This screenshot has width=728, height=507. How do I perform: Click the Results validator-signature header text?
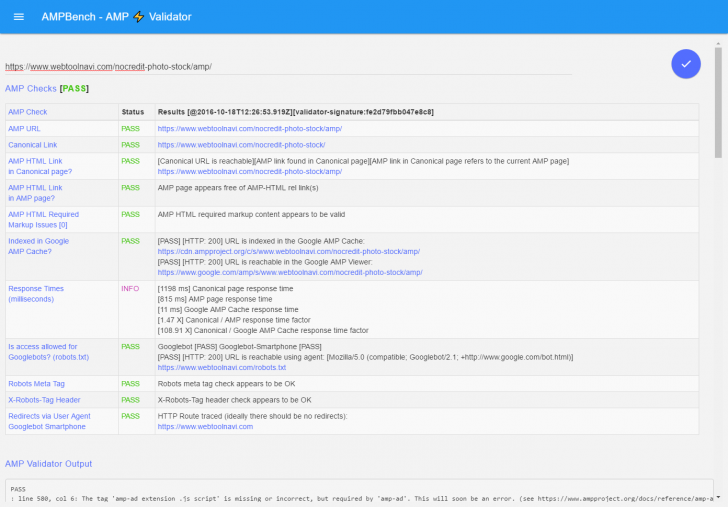(x=295, y=112)
